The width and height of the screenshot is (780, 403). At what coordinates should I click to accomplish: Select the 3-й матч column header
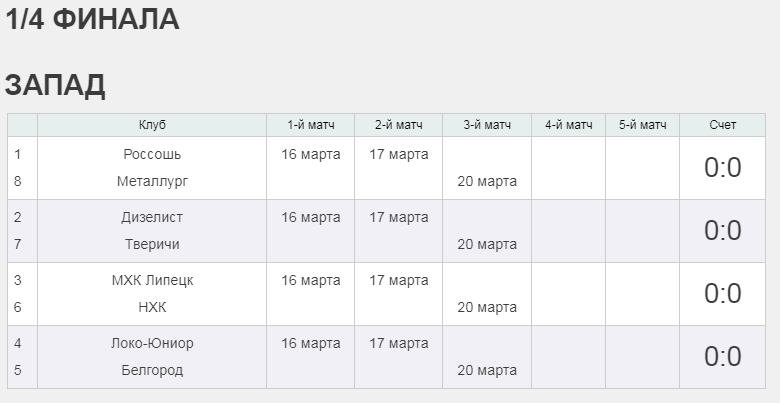(487, 125)
